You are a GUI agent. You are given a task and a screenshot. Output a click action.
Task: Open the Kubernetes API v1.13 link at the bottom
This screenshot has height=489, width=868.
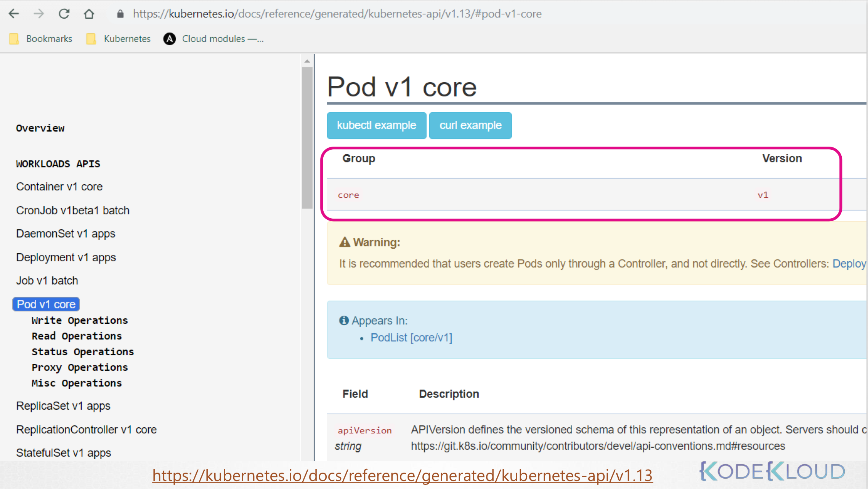coord(402,475)
